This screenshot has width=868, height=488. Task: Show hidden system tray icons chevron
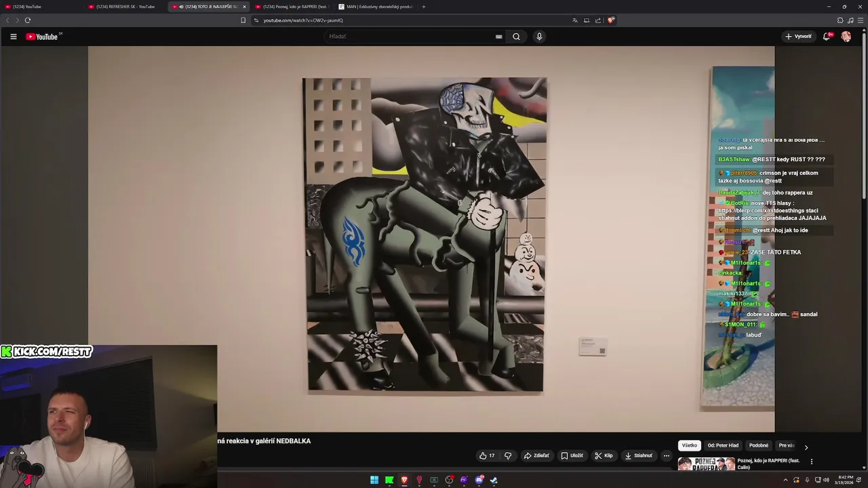click(x=786, y=480)
